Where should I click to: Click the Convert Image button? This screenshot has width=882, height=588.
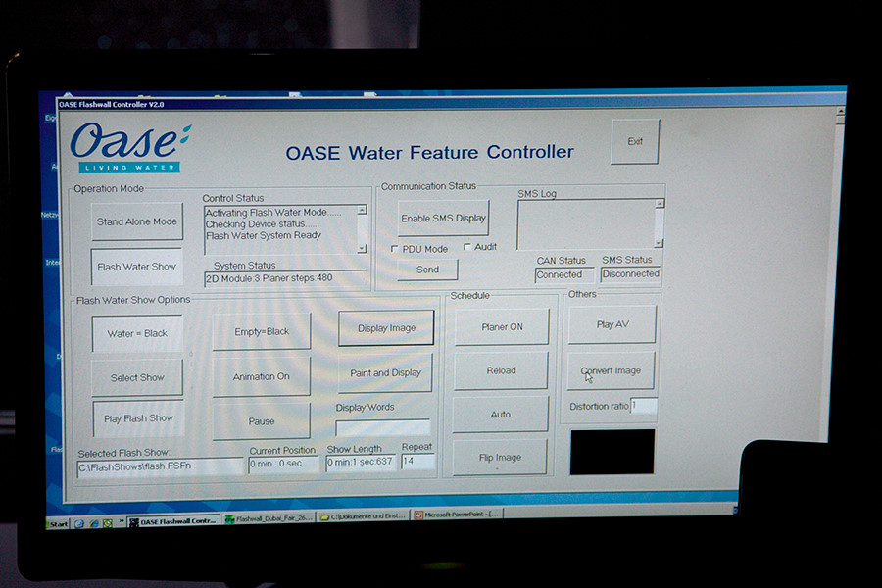(612, 370)
